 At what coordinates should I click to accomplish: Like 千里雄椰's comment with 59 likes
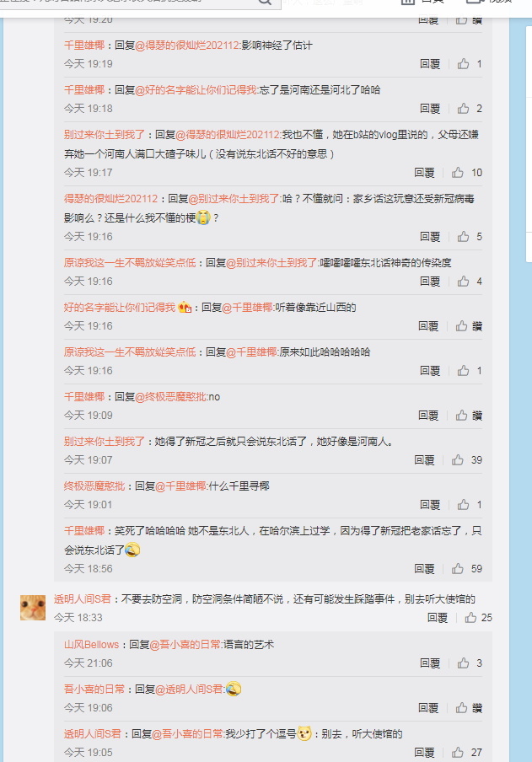[x=458, y=569]
